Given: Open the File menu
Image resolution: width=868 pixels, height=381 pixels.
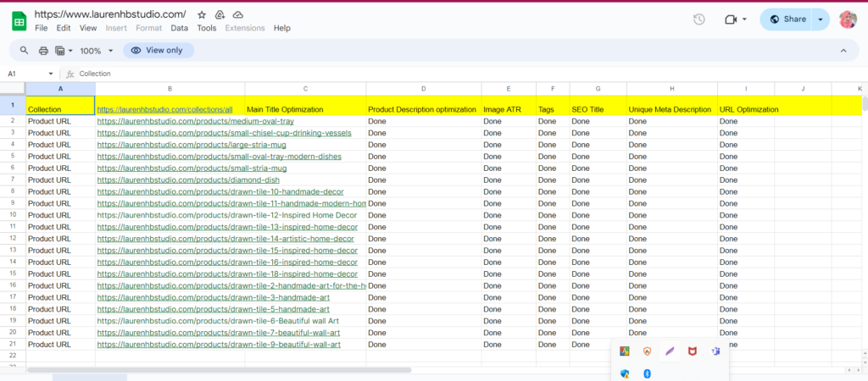Looking at the screenshot, I should tap(41, 28).
